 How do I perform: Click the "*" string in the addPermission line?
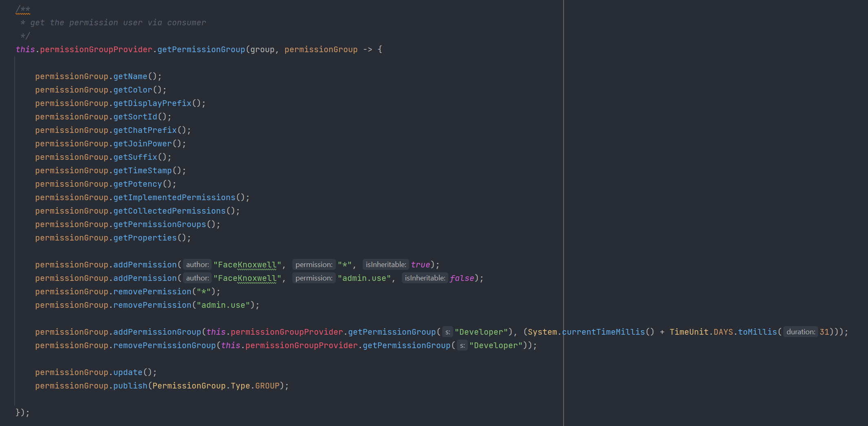345,265
